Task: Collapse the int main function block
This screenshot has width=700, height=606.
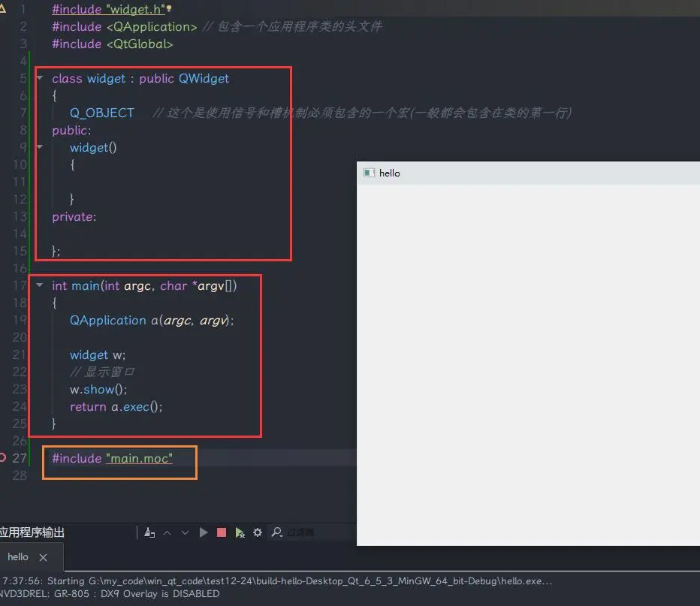Action: [40, 285]
